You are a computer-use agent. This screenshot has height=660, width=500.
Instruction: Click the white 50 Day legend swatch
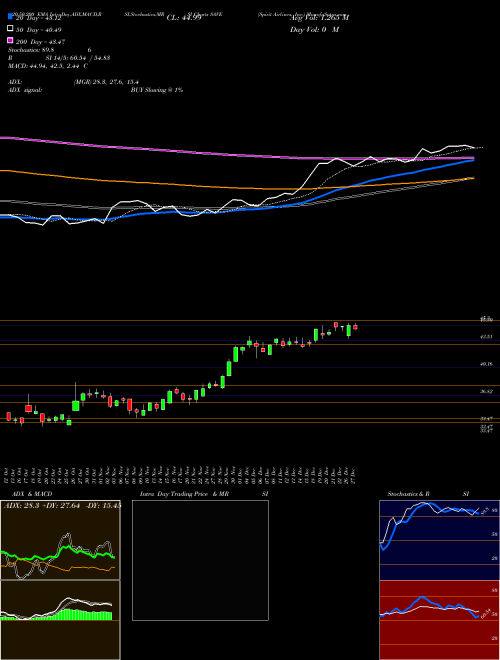[10, 29]
